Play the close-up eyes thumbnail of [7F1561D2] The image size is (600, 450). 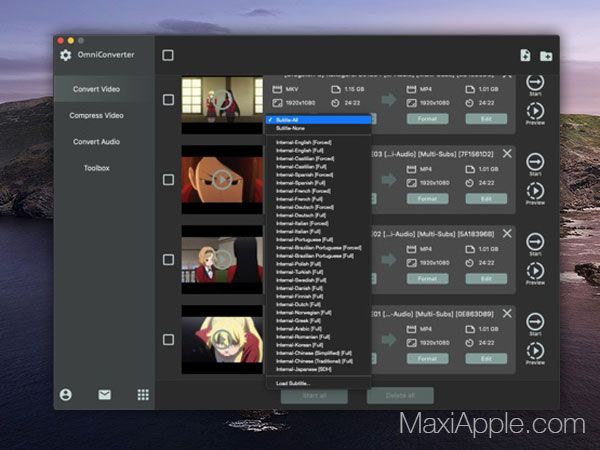tap(222, 179)
